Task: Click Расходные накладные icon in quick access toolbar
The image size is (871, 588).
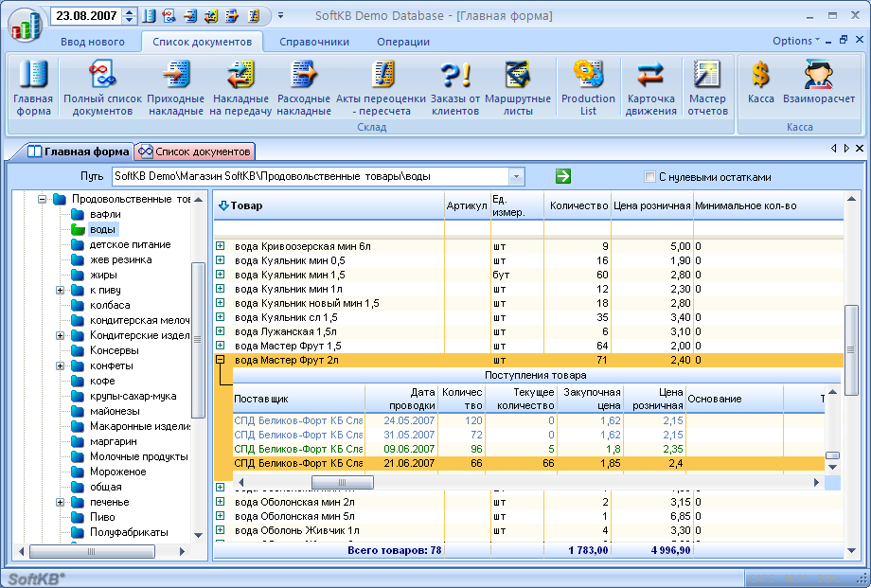Action: click(x=232, y=16)
